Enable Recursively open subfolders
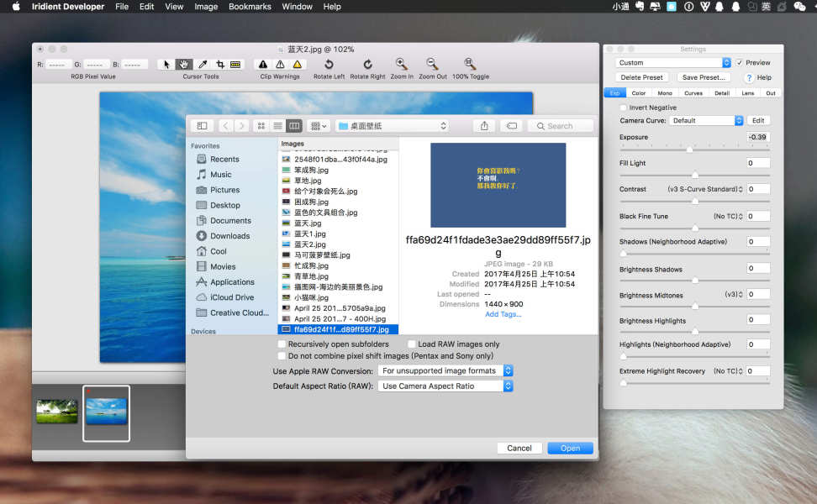 pyautogui.click(x=282, y=344)
